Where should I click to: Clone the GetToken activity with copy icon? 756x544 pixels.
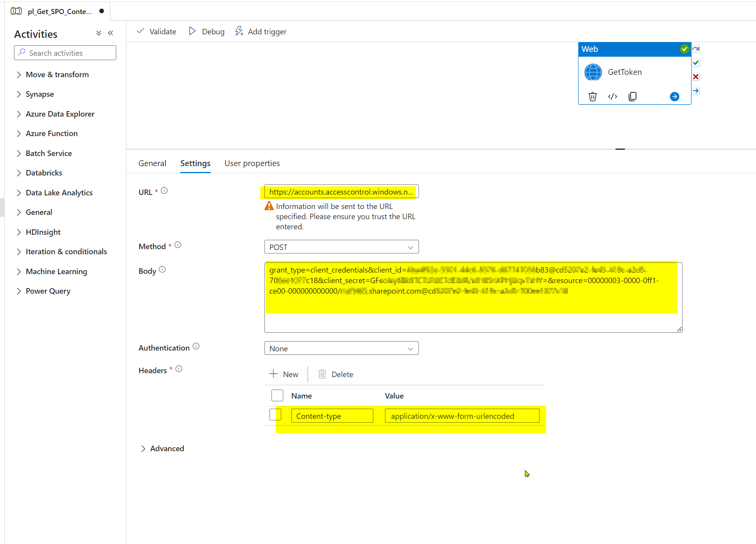tap(632, 96)
